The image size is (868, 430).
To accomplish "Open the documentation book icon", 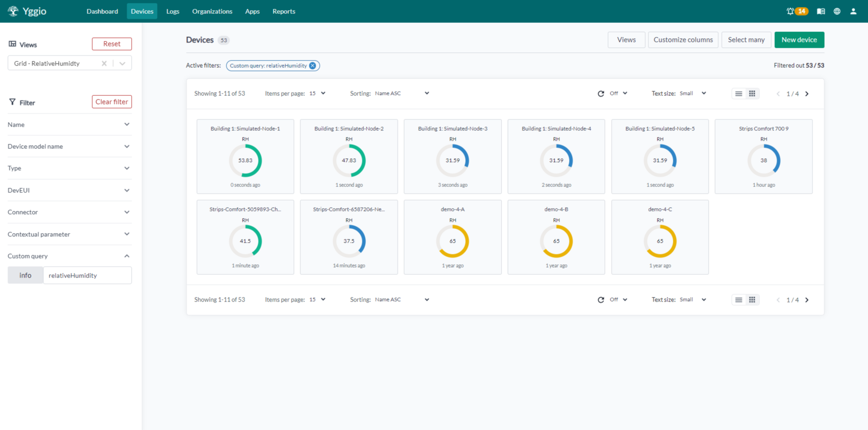I will click(x=821, y=11).
